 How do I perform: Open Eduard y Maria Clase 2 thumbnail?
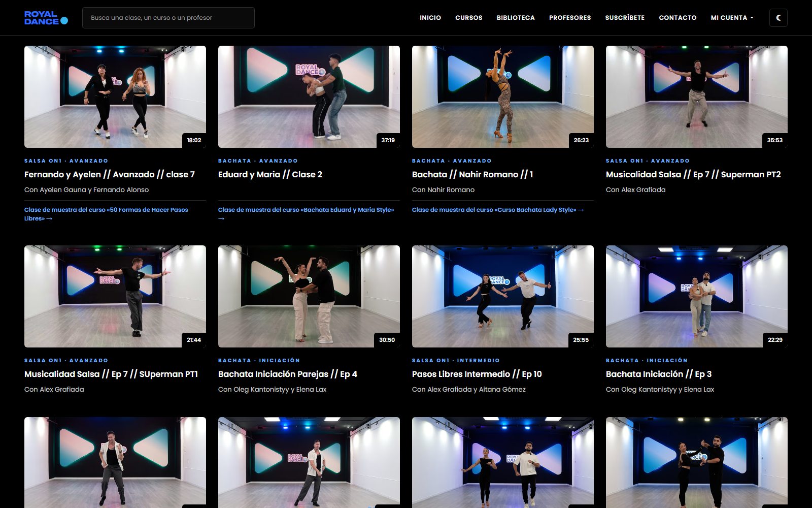click(309, 97)
